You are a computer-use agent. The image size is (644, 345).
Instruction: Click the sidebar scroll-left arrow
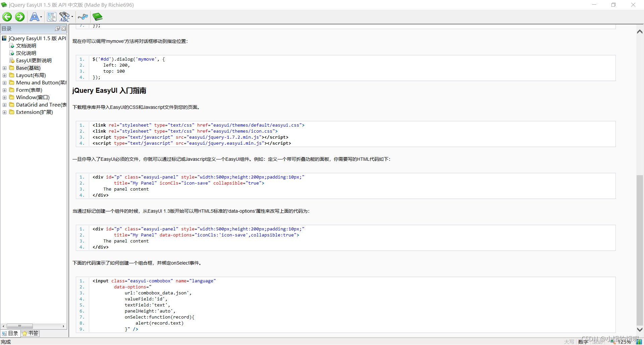tap(3, 326)
